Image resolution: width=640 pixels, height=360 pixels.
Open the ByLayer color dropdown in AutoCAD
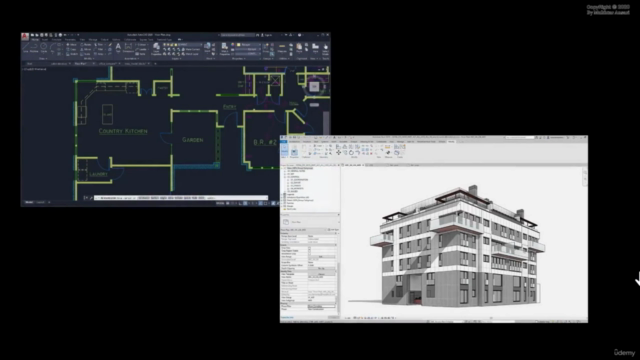pos(249,44)
